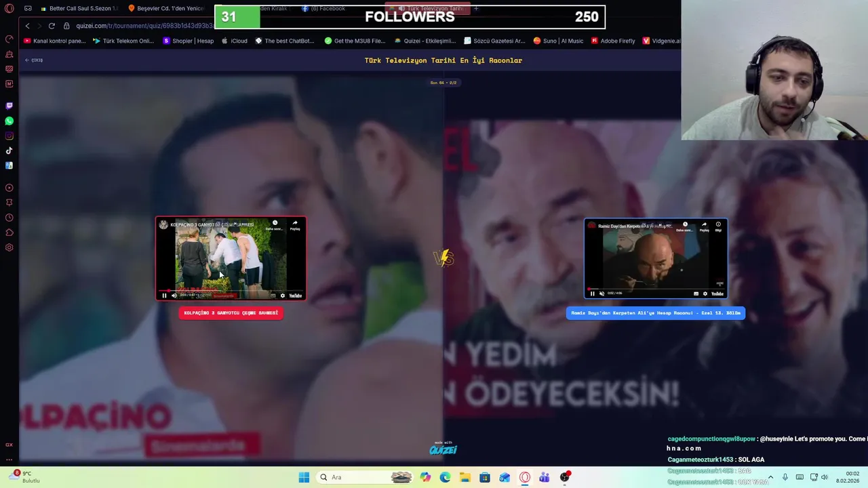Share the Ramiz Dayı video with Paylaş

(704, 226)
